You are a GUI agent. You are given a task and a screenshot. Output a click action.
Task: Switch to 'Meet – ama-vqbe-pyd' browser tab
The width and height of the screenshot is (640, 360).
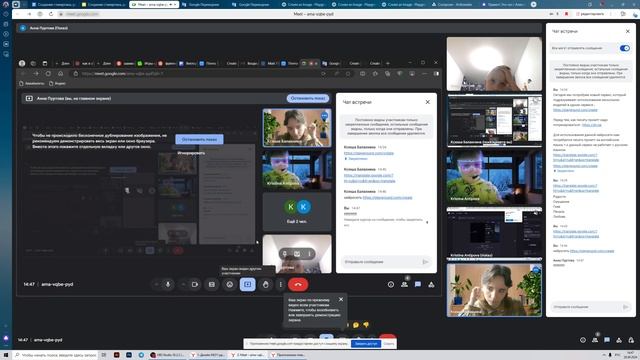pyautogui.click(x=154, y=4)
